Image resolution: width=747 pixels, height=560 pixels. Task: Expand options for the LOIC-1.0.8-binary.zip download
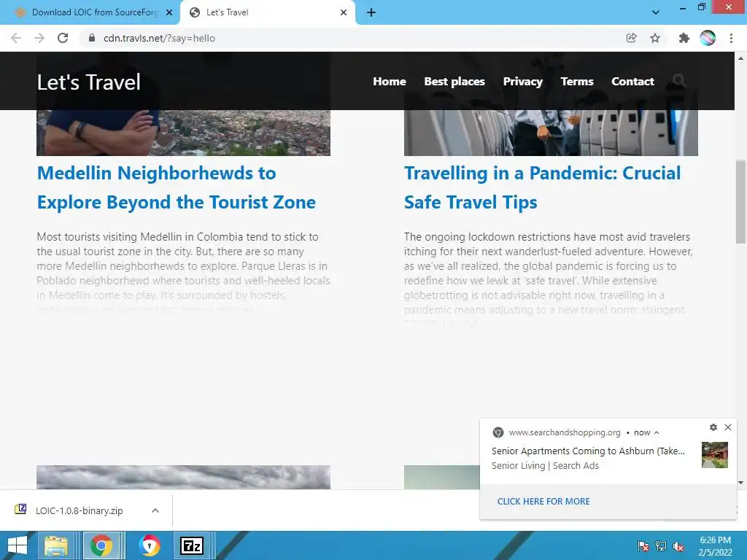pos(155,510)
